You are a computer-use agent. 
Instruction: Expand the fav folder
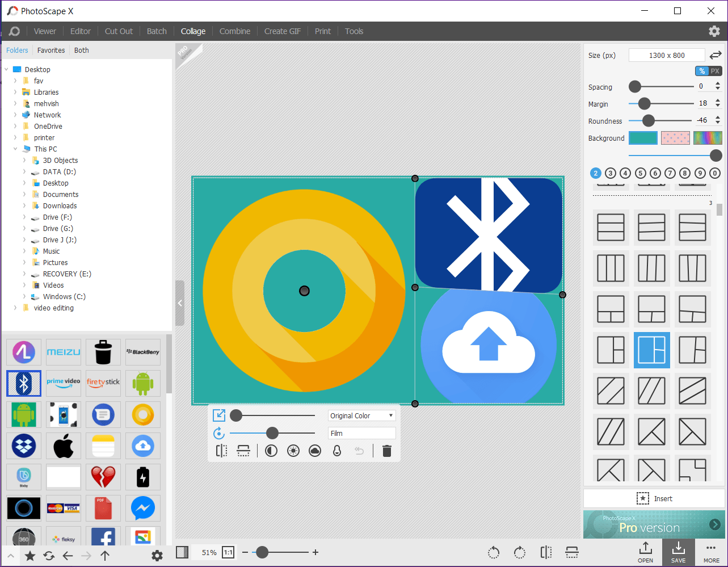tap(15, 81)
